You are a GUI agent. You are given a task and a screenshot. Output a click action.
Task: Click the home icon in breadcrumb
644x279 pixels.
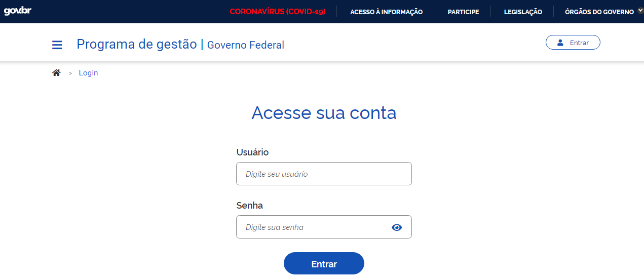pos(56,73)
